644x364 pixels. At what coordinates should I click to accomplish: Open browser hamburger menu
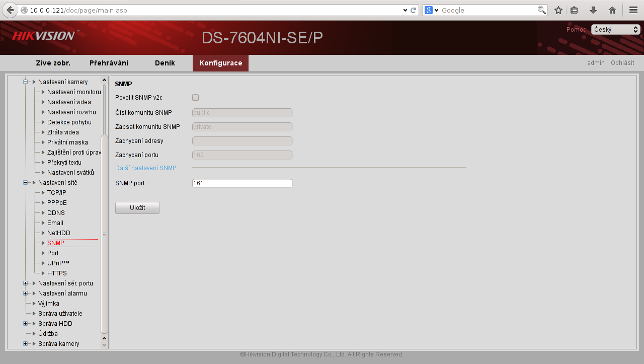633,10
